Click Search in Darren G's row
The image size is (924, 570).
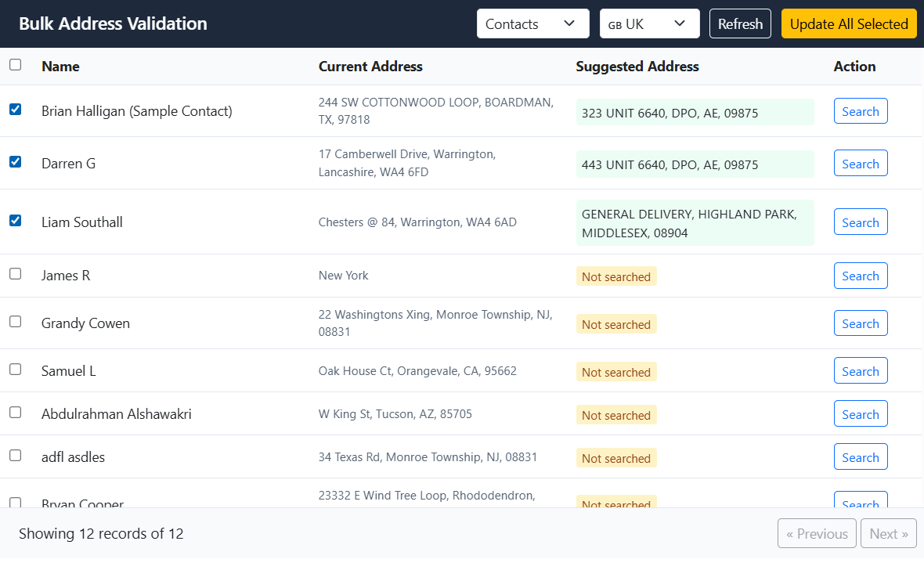tap(860, 164)
